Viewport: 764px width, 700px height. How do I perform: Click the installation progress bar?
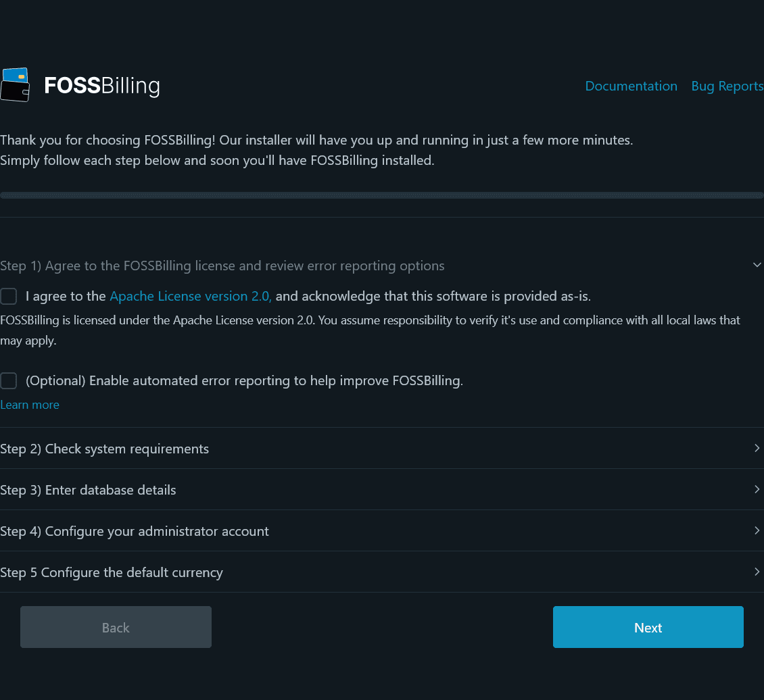pos(382,195)
